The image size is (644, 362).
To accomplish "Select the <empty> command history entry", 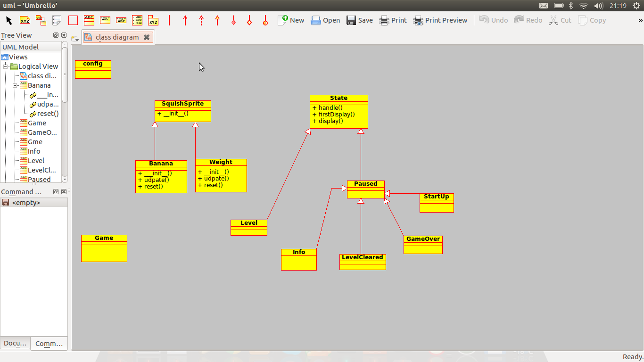I will coord(34,203).
